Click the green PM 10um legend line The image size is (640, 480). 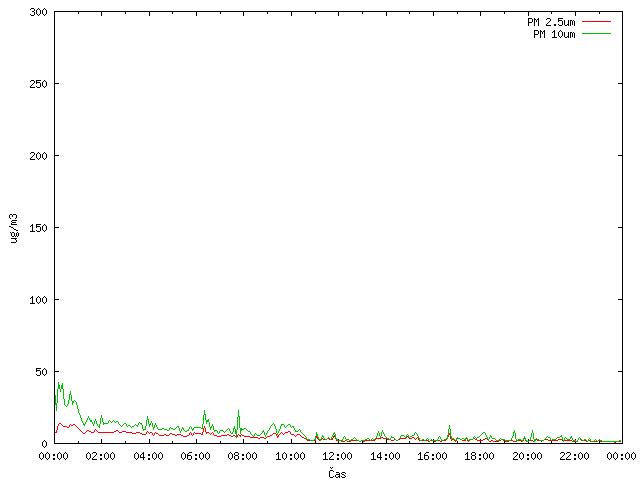tap(596, 33)
